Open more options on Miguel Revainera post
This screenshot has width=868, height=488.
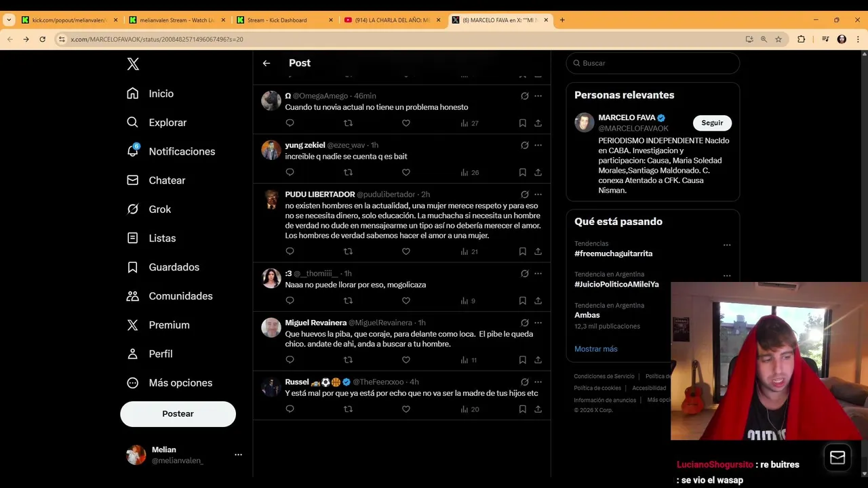538,323
